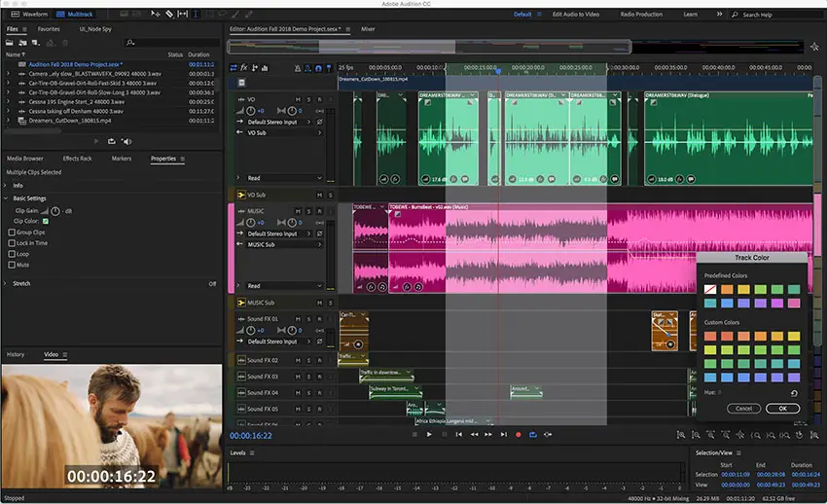Open the Effects Rack tab

point(77,159)
